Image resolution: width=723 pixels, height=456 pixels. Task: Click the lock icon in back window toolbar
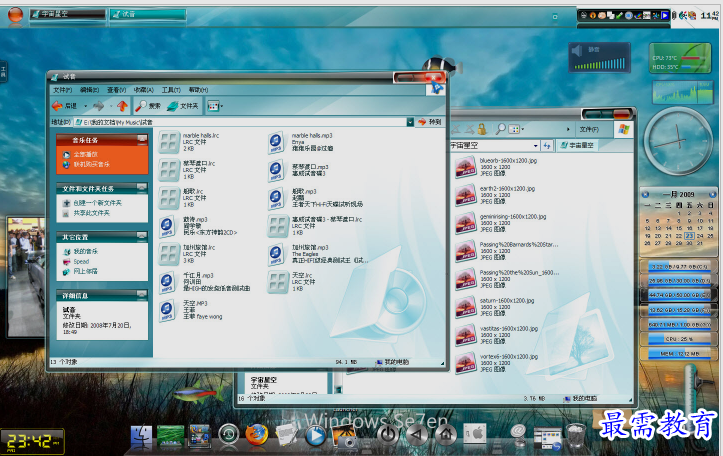(x=482, y=130)
